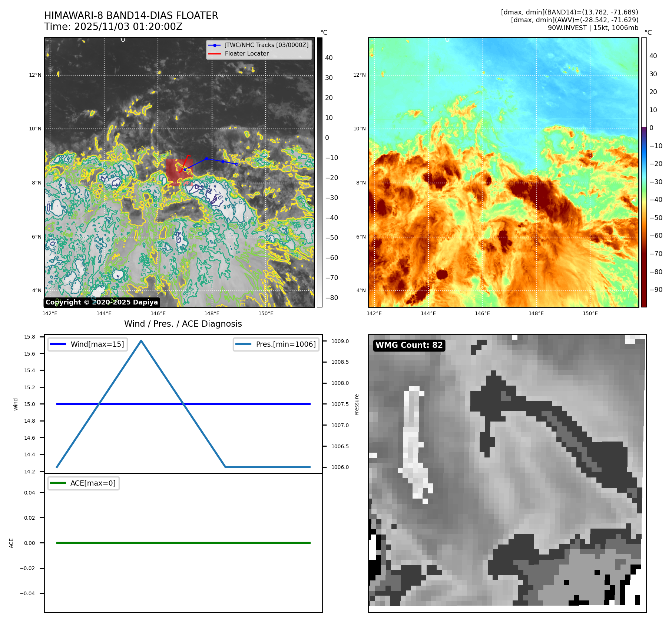Click the WMG Count: 82 label
Screen dimensions: 672x626
[409, 345]
